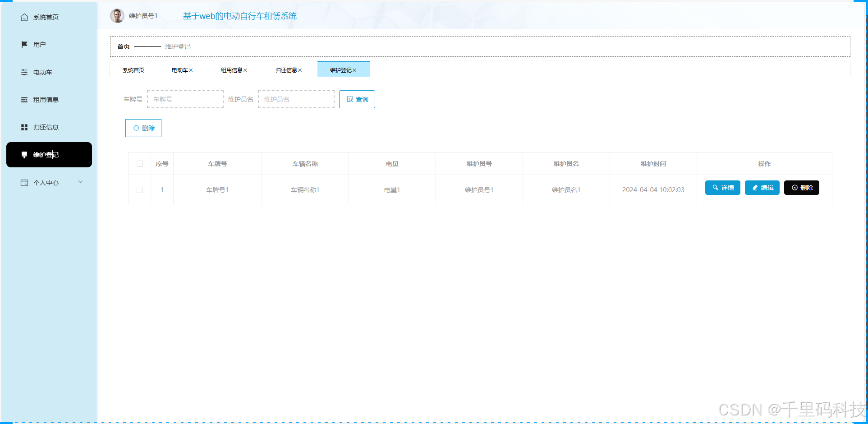Click the flag icon beside 用户
This screenshot has width=868, height=424.
click(24, 45)
